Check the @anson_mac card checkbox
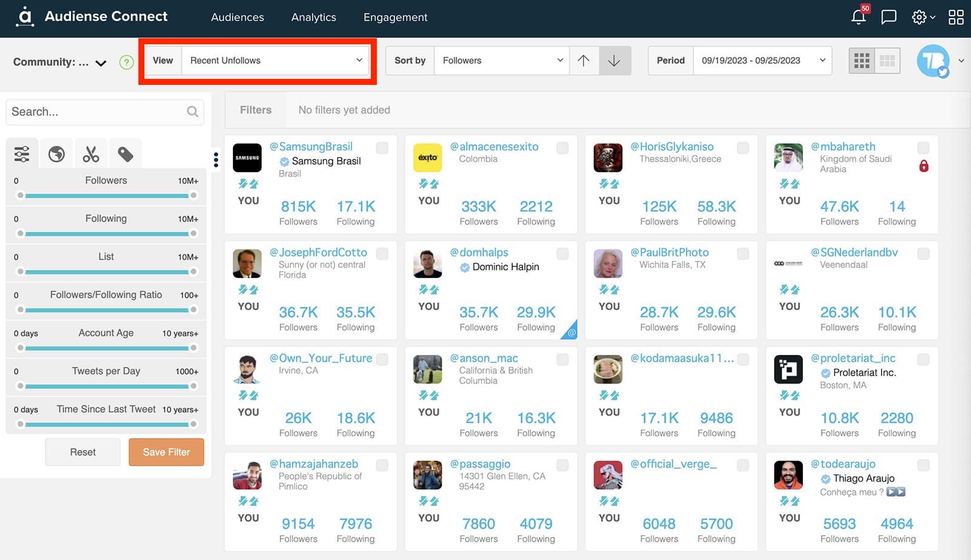 tap(563, 359)
